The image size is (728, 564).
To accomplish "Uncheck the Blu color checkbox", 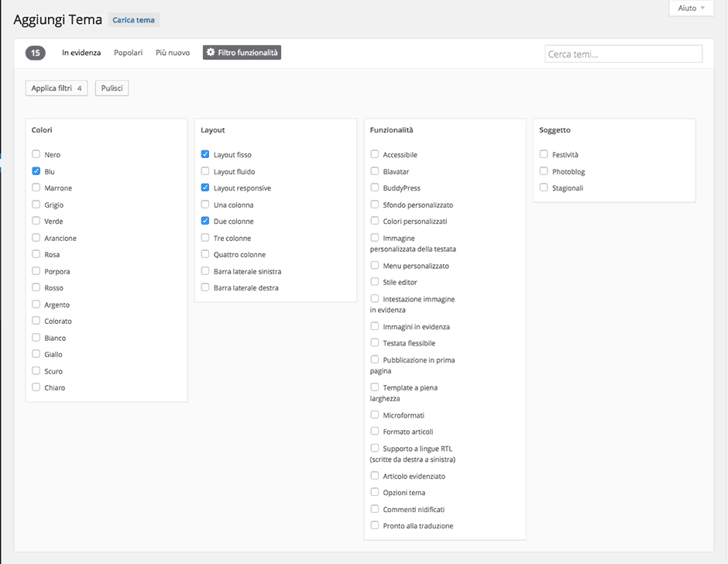I will coord(36,171).
